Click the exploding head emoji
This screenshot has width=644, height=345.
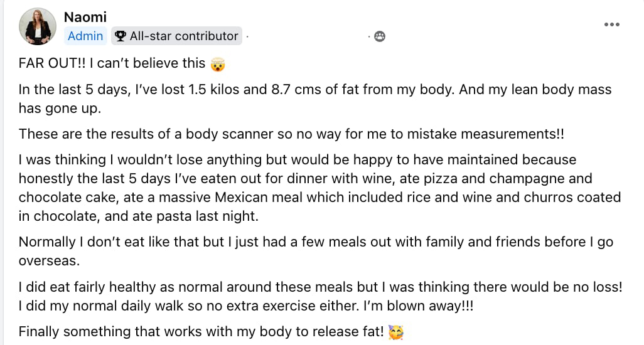point(218,63)
